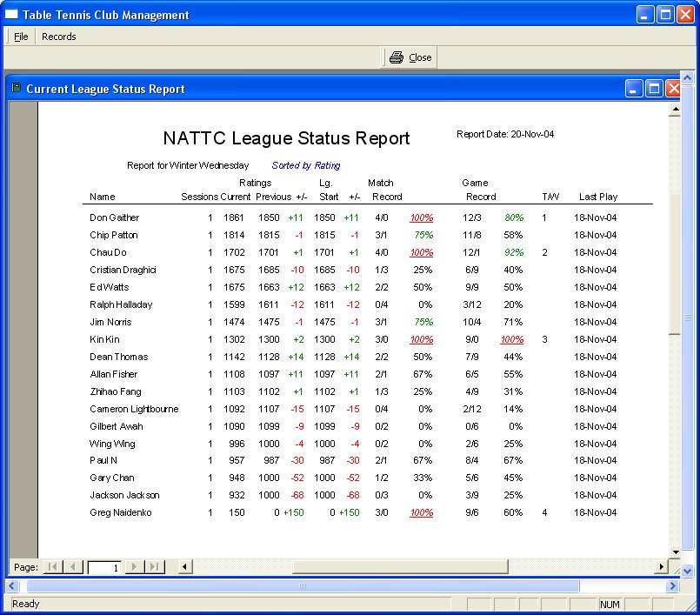
Task: Click the Name column header
Action: coord(103,197)
